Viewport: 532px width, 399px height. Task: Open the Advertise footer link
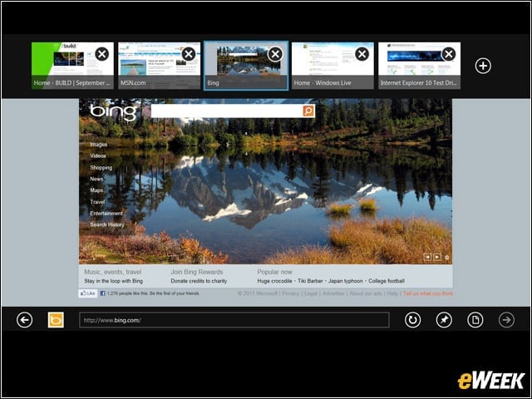tap(333, 293)
